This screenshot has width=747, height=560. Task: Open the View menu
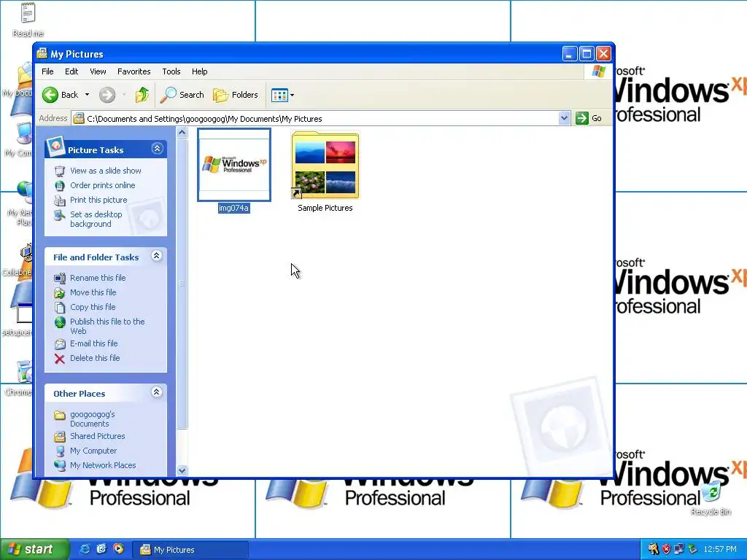98,71
